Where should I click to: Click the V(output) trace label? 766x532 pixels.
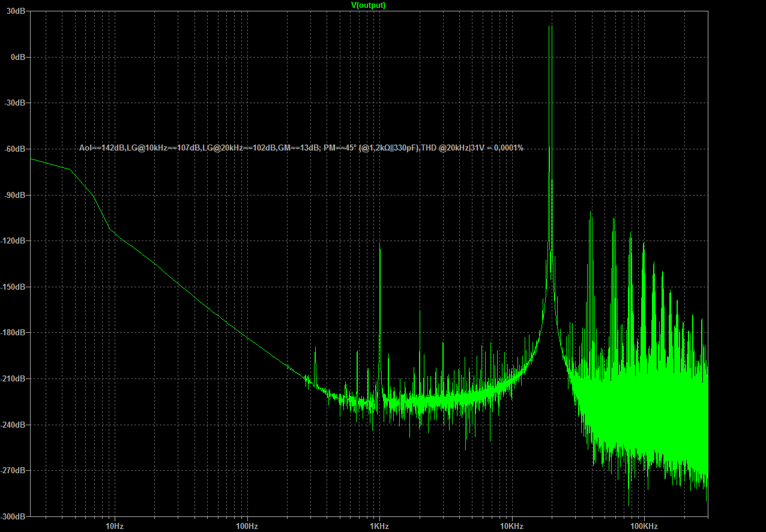pyautogui.click(x=368, y=5)
